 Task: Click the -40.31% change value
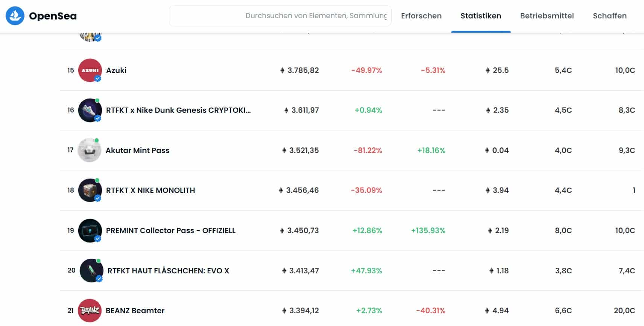[431, 311]
